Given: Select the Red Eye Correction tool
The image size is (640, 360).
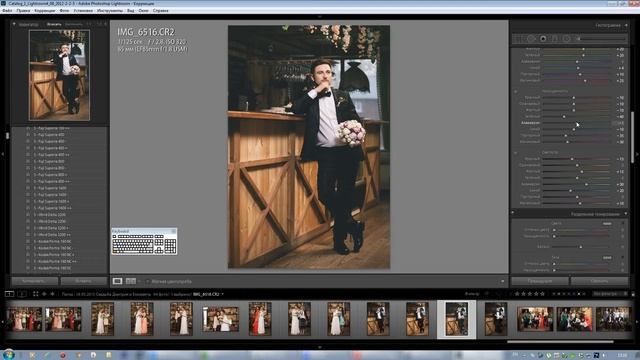Looking at the screenshot, I should coord(543,38).
